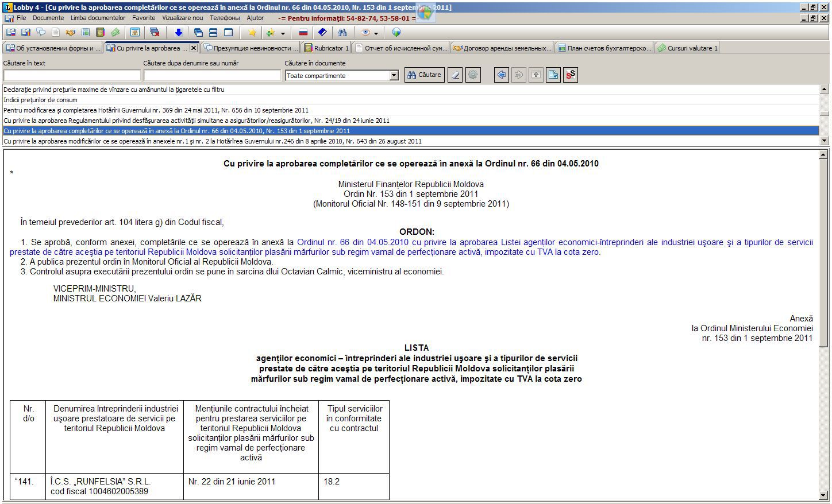Click the blank page forms icon in toolbar
832x504 pixels.
tap(56, 33)
